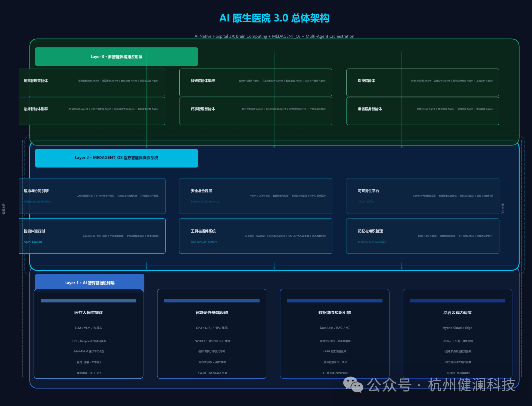This screenshot has height=406, width=532.
Task: Select the Layer 3 多智能体编排应用层 banner
Action: (x=116, y=57)
